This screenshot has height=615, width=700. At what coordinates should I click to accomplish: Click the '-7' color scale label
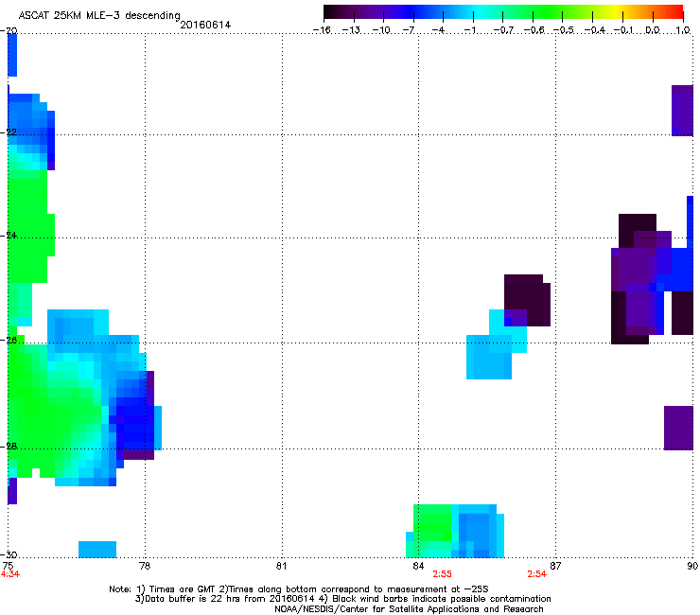(409, 30)
